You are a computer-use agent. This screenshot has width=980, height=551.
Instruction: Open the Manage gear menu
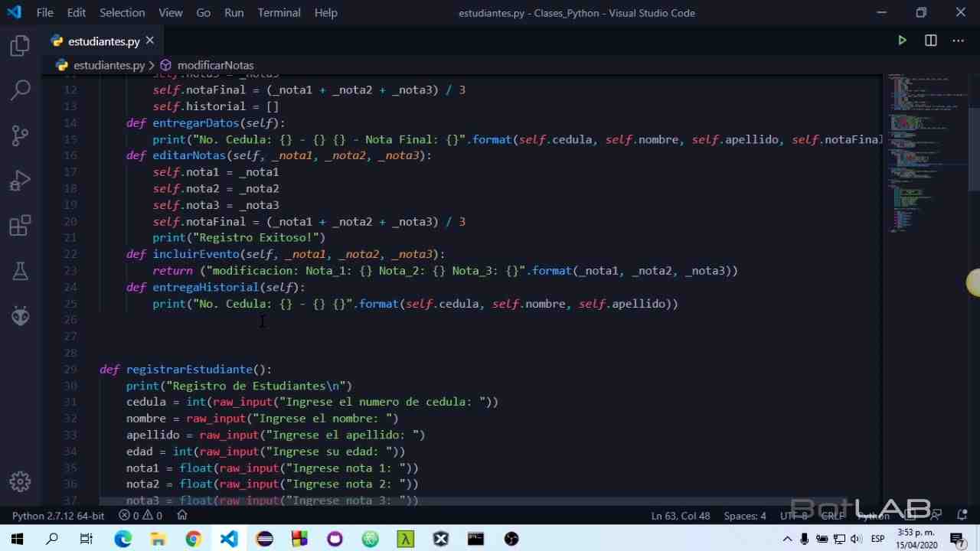(x=21, y=481)
